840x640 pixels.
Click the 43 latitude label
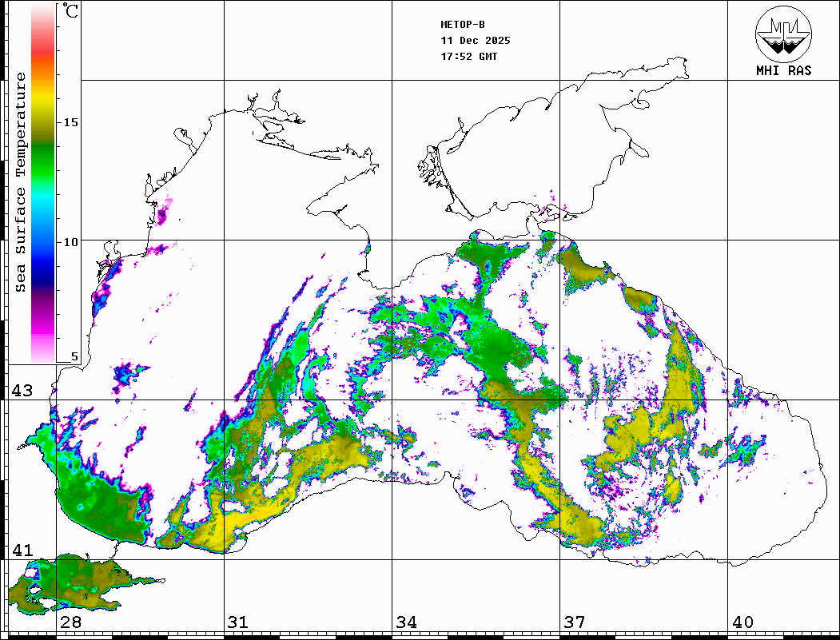[x=22, y=391]
